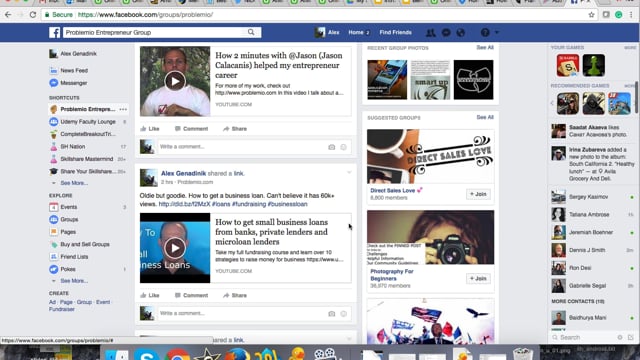Share the business loans post
The image size is (640, 360).
(235, 295)
